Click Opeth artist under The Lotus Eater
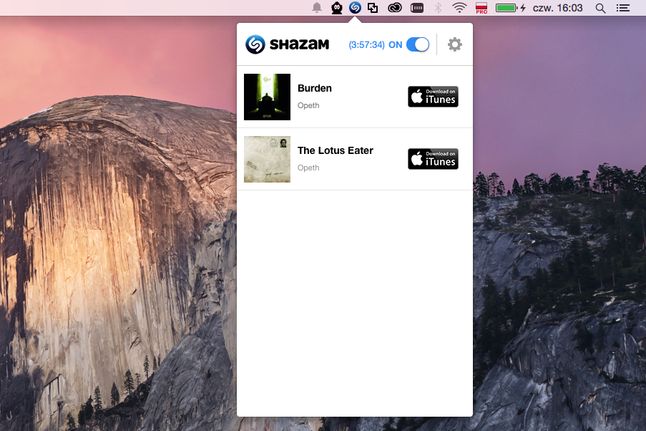Image resolution: width=646 pixels, height=431 pixels. (308, 168)
